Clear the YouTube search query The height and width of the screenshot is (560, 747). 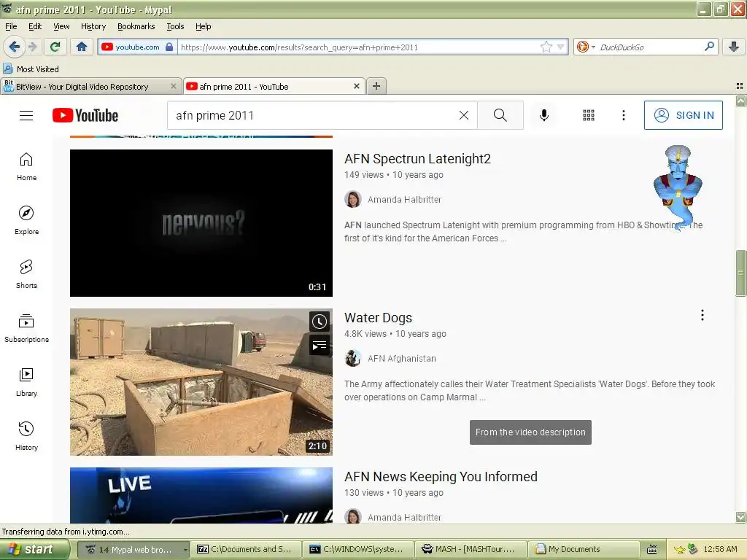pos(463,115)
